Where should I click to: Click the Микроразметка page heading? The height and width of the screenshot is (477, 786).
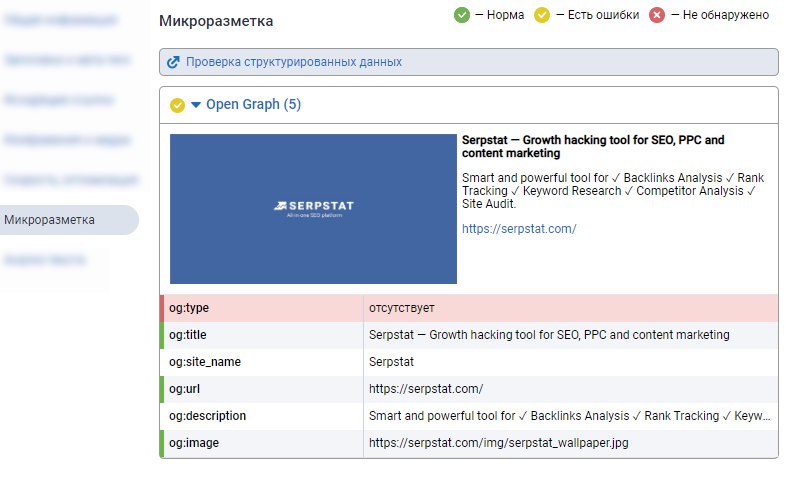(x=216, y=22)
